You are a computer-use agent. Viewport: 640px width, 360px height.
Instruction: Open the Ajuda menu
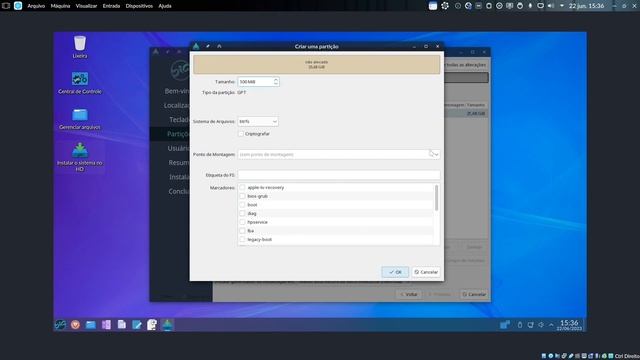tap(165, 6)
